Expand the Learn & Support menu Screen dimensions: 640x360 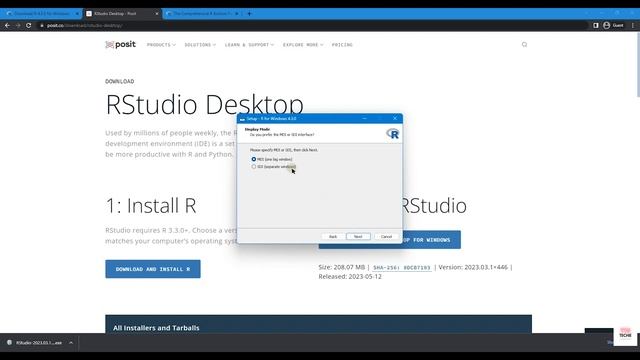coord(249,45)
